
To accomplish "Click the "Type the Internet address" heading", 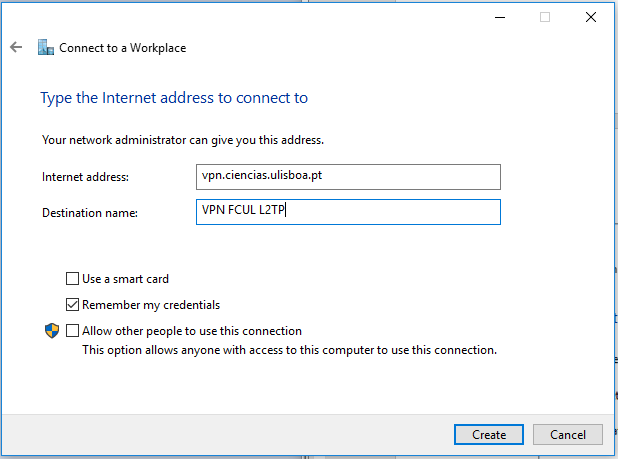I will point(174,98).
